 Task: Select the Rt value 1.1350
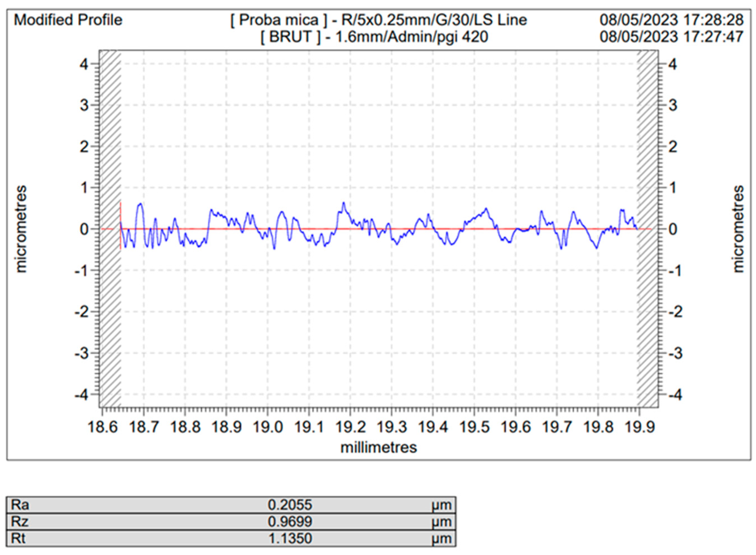290,539
